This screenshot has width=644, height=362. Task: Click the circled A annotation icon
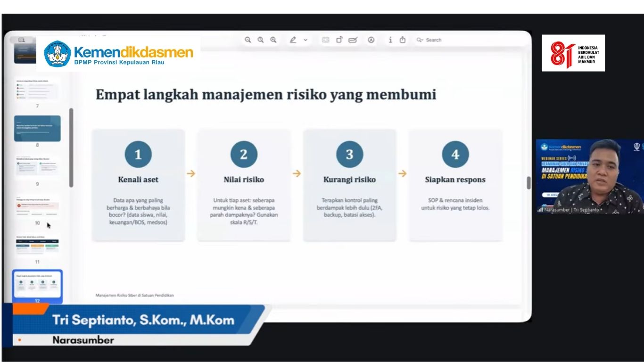[372, 40]
